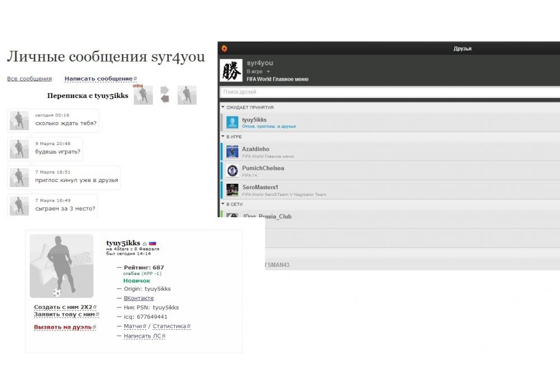
Task: Open the 'Статистика' link
Action: point(171,326)
